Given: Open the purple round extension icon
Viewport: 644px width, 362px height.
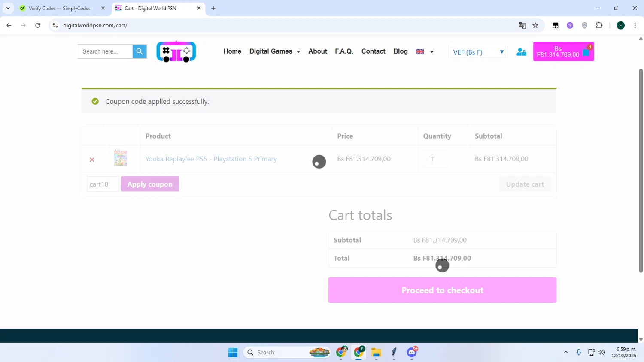Looking at the screenshot, I should click(570, 25).
